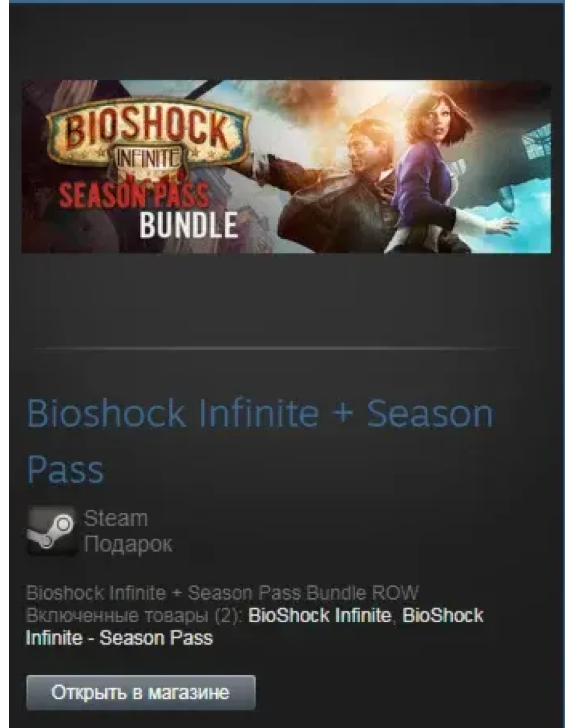574x728 pixels.
Task: Open the gift in the store via Открыть в магазине
Action: click(141, 693)
